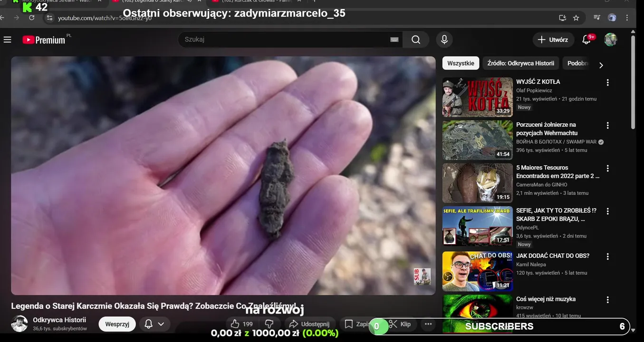Viewport: 644px width, 342px height.
Task: Reload the page in browser toolbar
Action: coord(32,18)
